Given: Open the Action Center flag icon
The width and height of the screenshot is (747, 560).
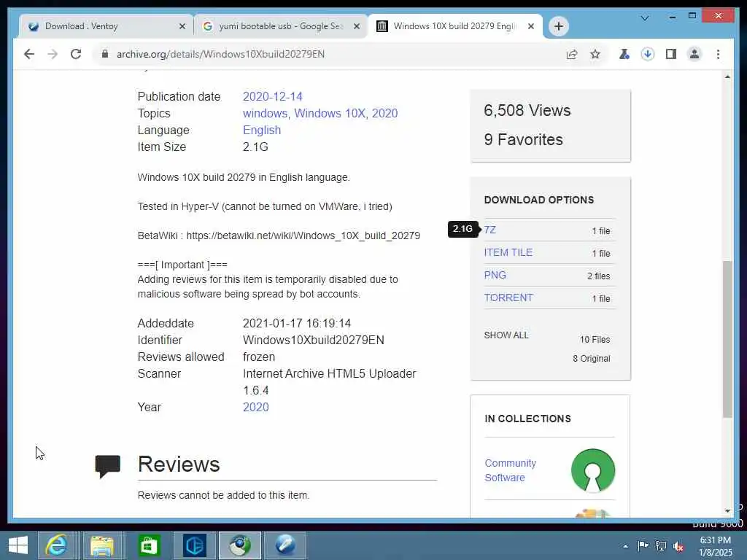Looking at the screenshot, I should (643, 545).
